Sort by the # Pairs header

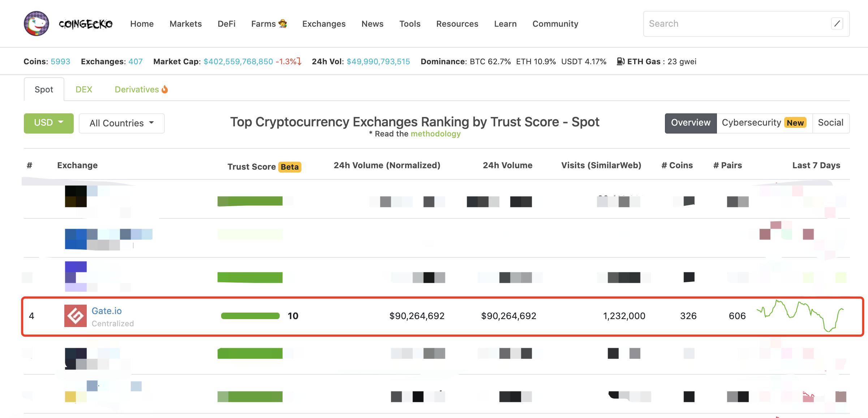pyautogui.click(x=728, y=165)
